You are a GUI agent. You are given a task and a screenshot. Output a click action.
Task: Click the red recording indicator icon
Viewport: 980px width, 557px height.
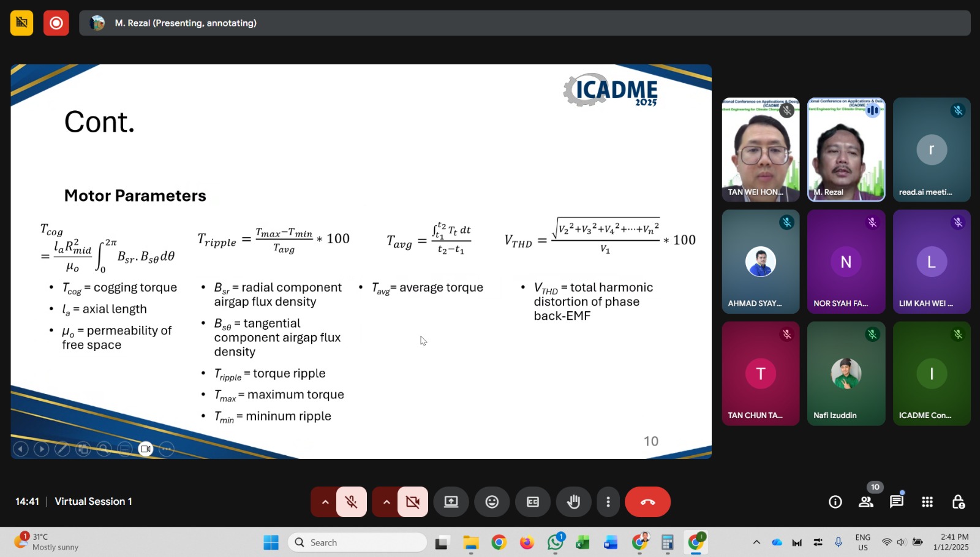(x=56, y=23)
